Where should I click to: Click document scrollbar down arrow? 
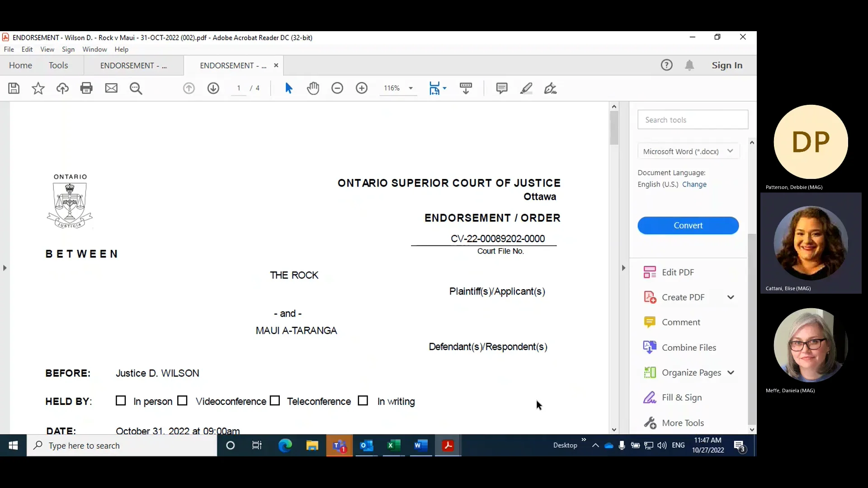pyautogui.click(x=614, y=430)
